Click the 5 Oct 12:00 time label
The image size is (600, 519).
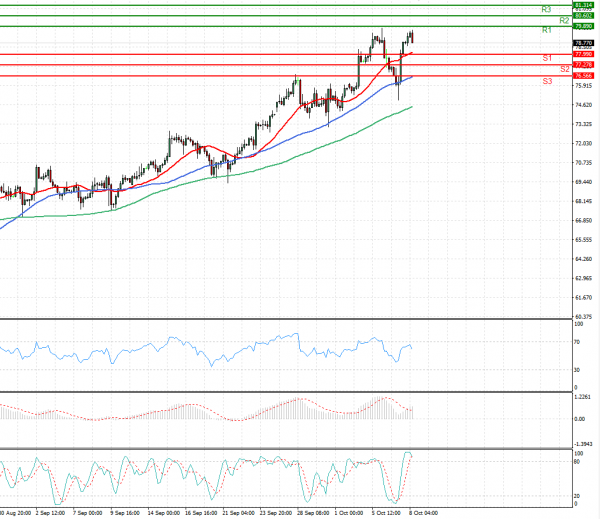[x=386, y=513]
